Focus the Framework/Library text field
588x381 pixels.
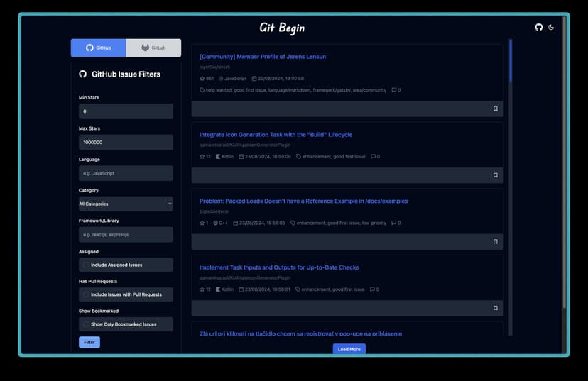[126, 235]
